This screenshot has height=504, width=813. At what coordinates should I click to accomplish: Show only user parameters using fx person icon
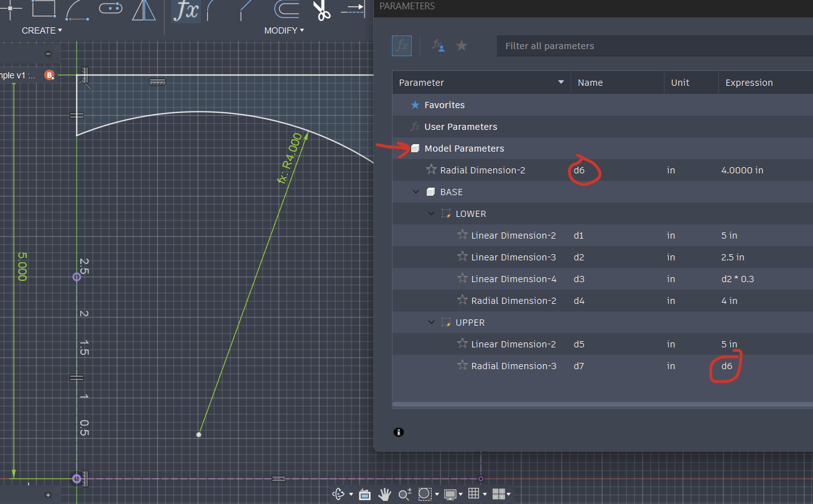coord(438,45)
